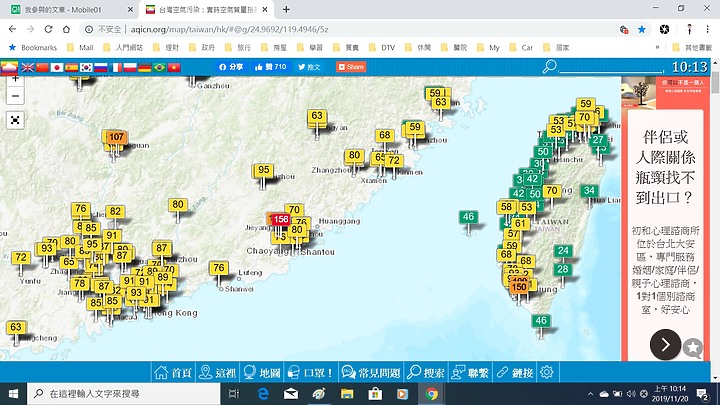Open the 搜索 search menu item
This screenshot has width=720, height=405.
click(425, 372)
